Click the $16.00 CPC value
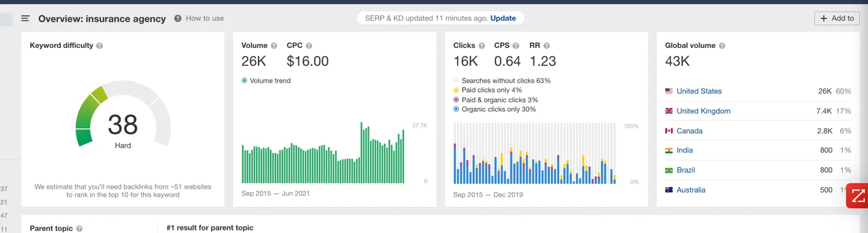 pyautogui.click(x=308, y=61)
